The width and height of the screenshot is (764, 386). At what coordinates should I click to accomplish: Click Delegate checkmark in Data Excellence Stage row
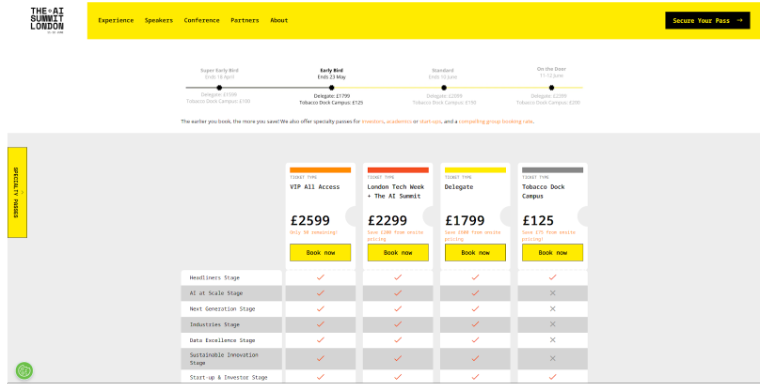point(475,340)
